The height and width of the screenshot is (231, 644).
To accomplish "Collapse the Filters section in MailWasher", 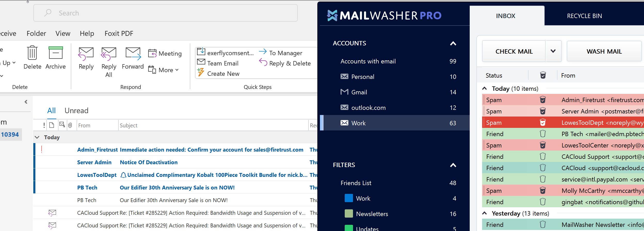I will [x=453, y=165].
